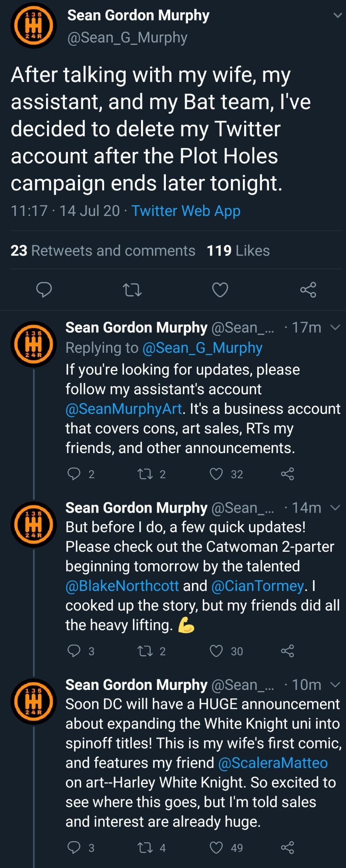
Task: Share the Harley White Knight tweet
Action: [288, 848]
